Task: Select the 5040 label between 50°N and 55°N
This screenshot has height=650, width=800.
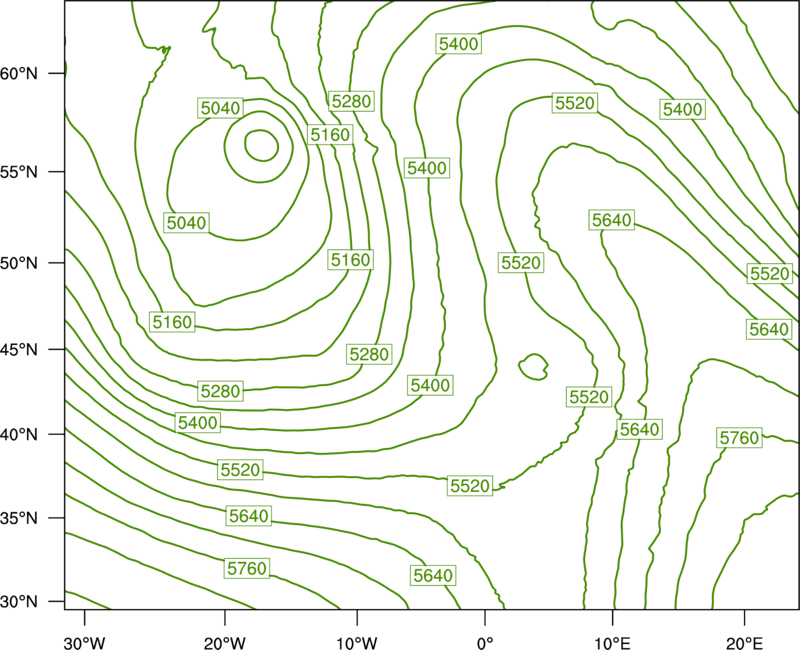Action: coord(186,223)
